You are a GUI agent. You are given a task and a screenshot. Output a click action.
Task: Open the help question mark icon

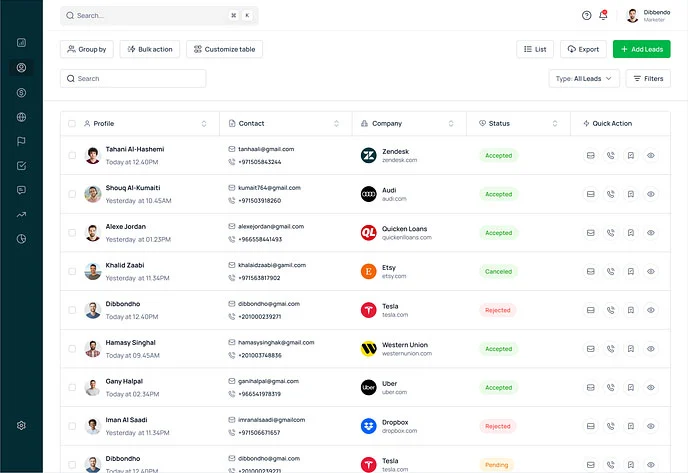[x=587, y=15]
